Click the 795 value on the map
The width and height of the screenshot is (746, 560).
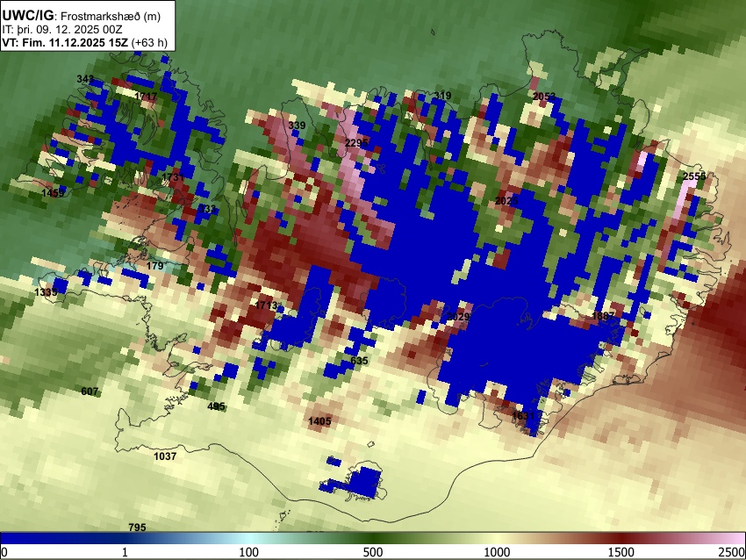point(137,528)
